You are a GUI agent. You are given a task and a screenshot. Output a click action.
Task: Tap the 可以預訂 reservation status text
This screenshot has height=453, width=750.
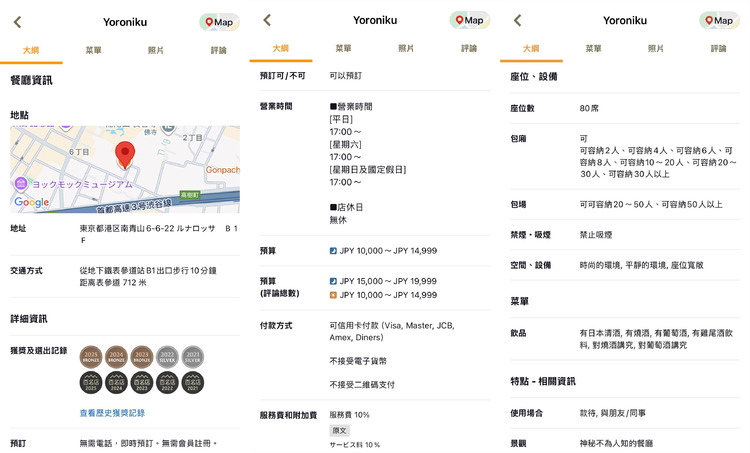(346, 76)
